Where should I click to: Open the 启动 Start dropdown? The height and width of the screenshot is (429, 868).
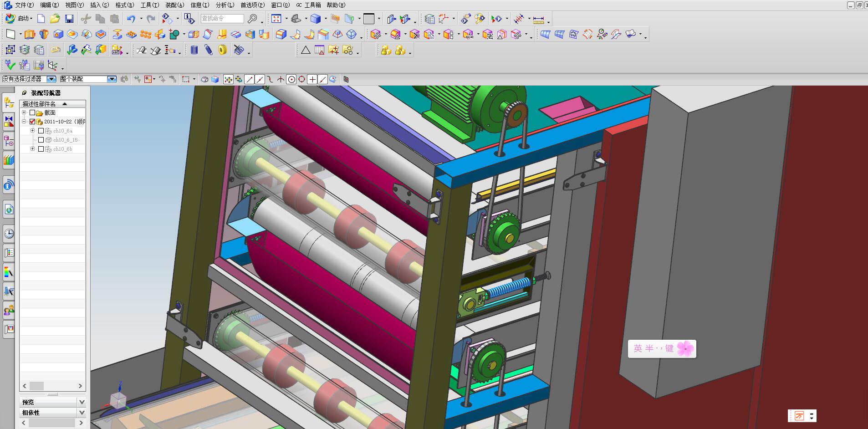click(x=19, y=19)
